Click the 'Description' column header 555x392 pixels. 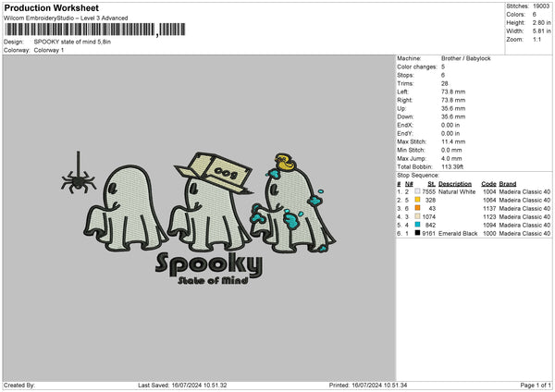[x=455, y=184]
